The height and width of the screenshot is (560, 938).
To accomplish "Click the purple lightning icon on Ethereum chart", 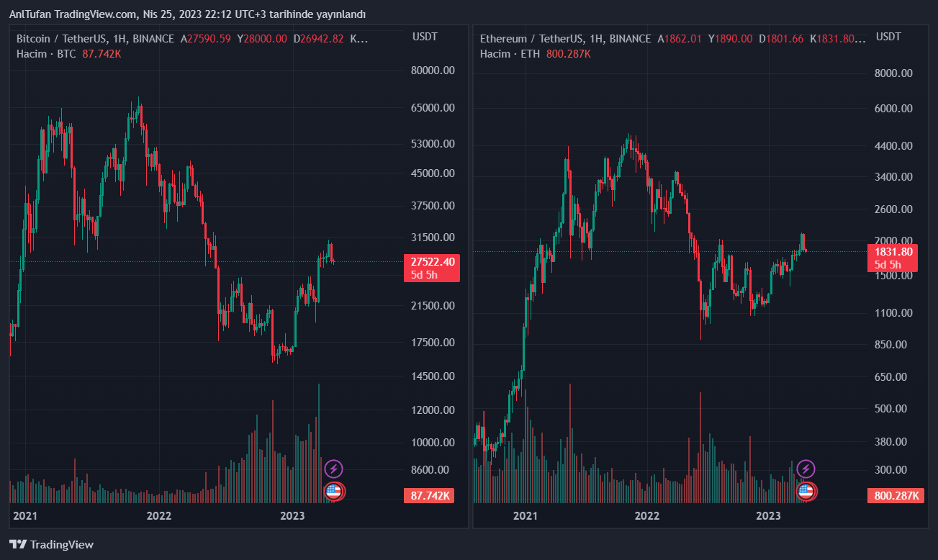I will coord(806,469).
